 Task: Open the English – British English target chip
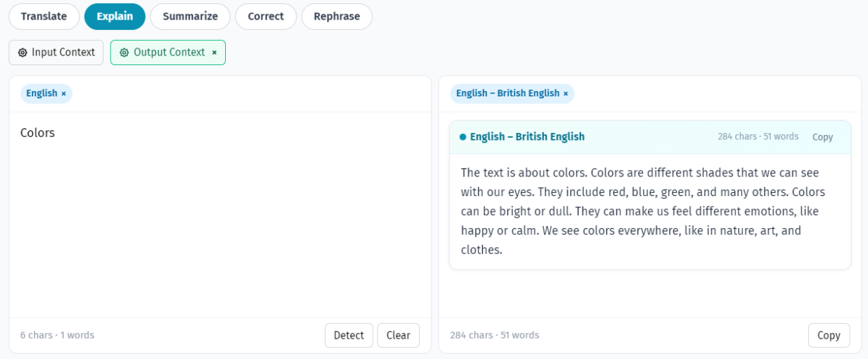[507, 94]
